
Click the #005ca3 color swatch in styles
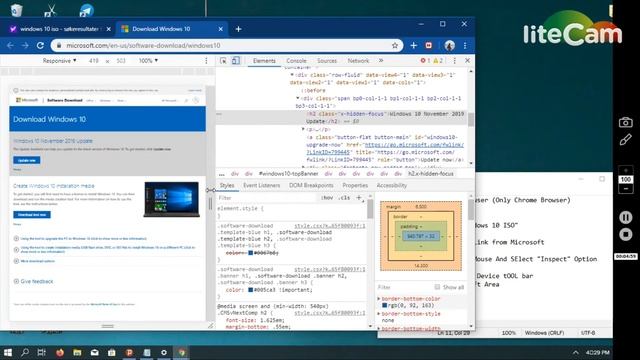click(251, 290)
